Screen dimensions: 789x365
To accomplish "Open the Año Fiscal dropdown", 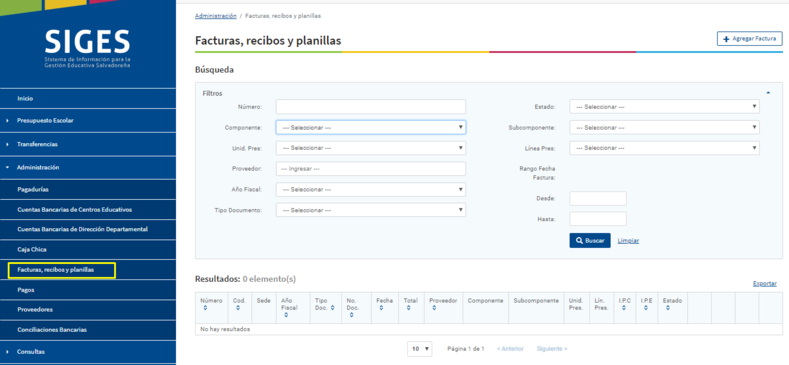I will tap(371, 189).
